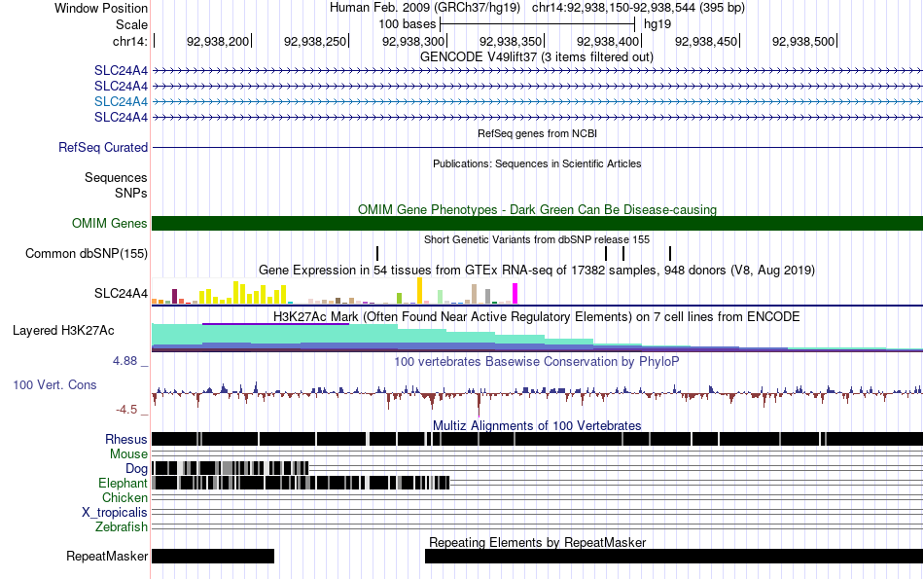This screenshot has height=579, width=924.
Task: Click the -4.5 conservation scale value
Action: pyautogui.click(x=126, y=410)
